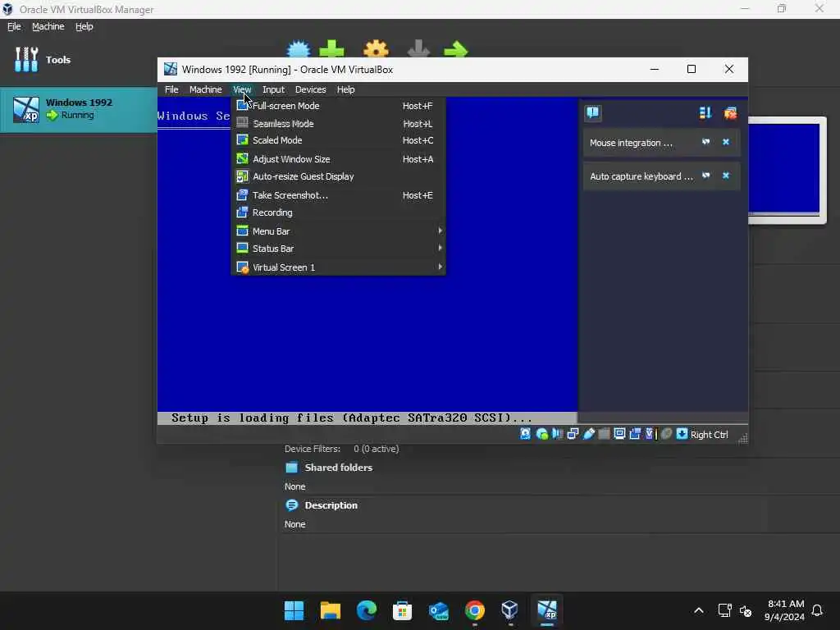Expand the Mouse integration notification details
The width and height of the screenshot is (840, 630).
tap(706, 142)
